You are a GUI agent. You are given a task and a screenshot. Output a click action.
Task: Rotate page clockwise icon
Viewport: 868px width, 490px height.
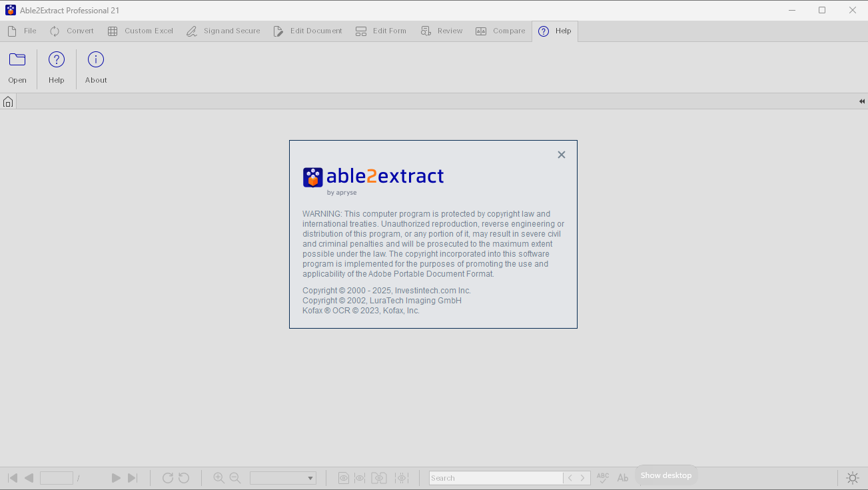click(x=168, y=477)
